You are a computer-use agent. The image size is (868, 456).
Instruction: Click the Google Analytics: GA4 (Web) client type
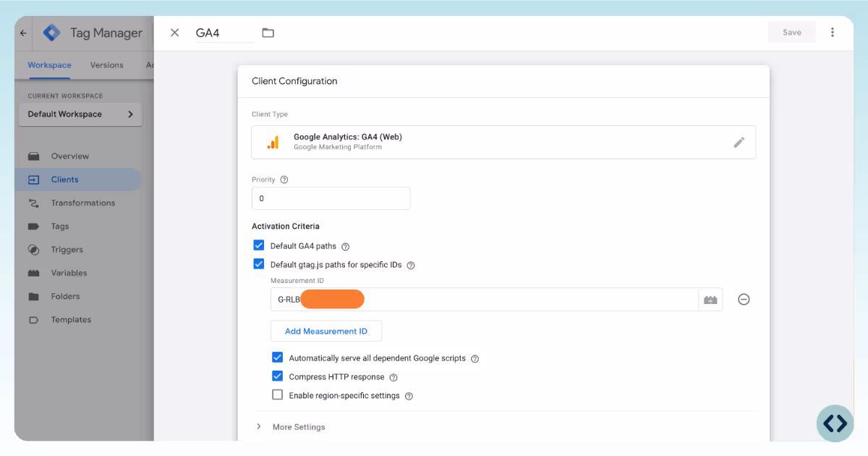coord(503,142)
